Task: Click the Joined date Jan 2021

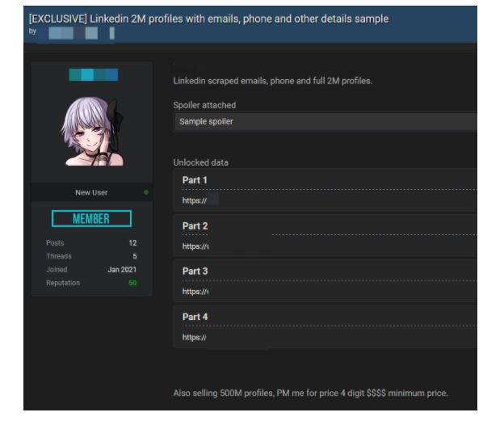Action: coord(122,270)
